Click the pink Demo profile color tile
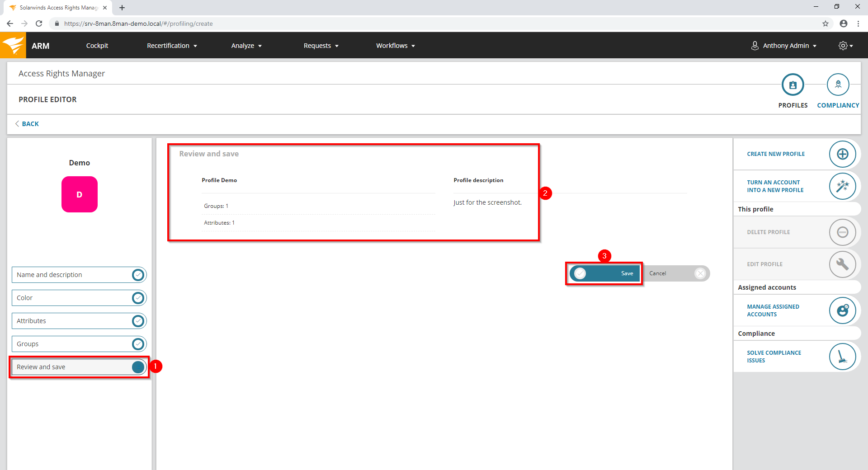The height and width of the screenshot is (470, 868). (80, 194)
